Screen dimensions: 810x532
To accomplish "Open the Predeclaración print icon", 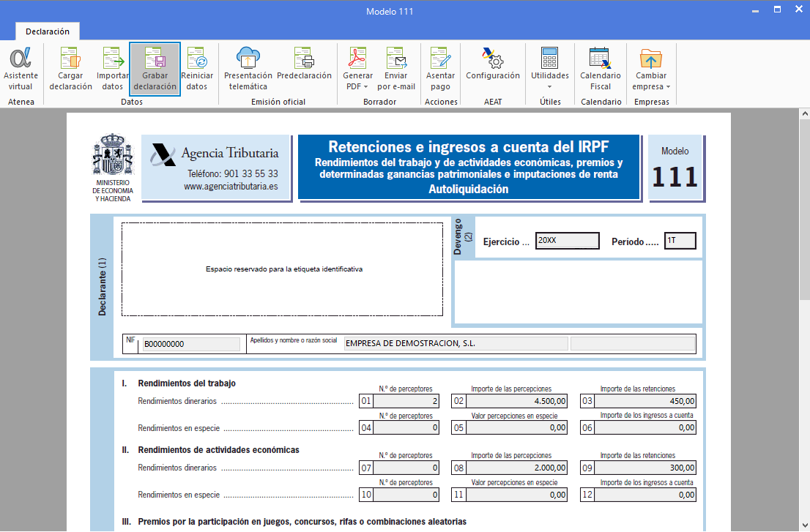I will [304, 58].
